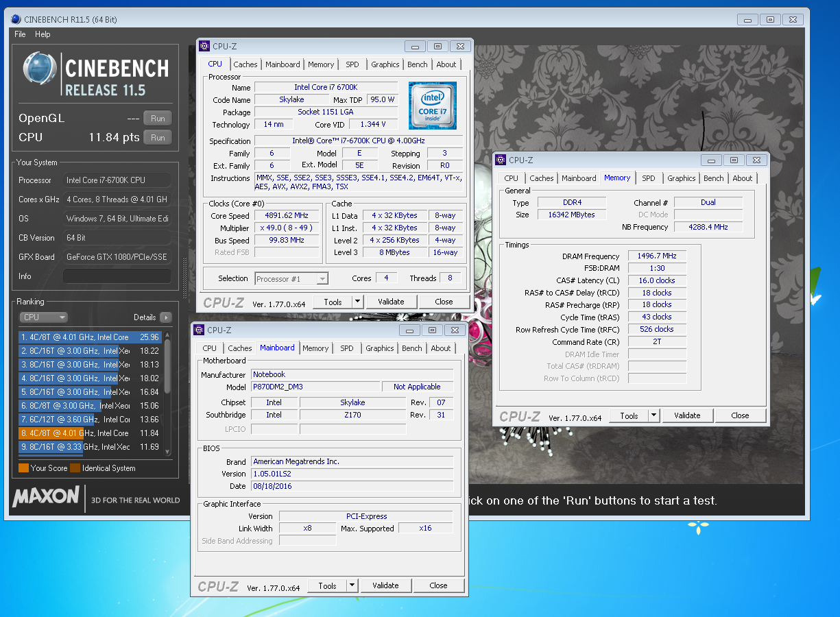Image resolution: width=840 pixels, height=617 pixels.
Task: Click the CPU-Z icon in Mainboard window title bar
Action: click(x=199, y=330)
